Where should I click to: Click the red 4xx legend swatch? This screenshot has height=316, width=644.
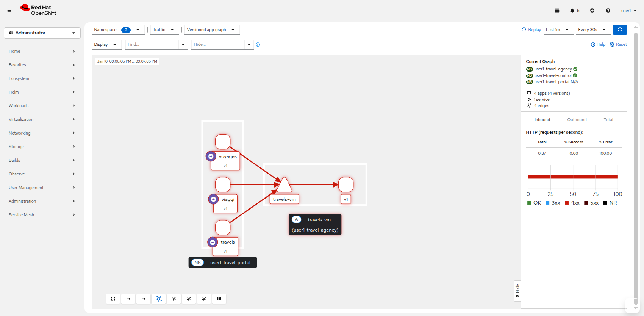[567, 203]
